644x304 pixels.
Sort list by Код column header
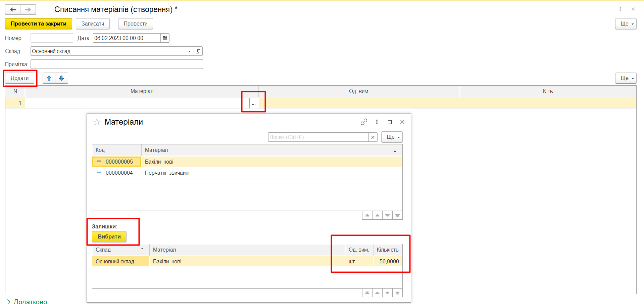click(116, 150)
